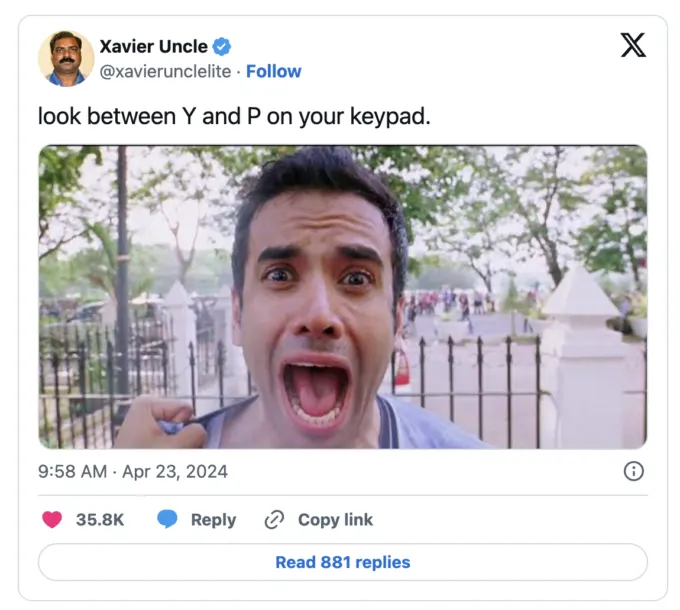Click the chain copy link icon
Screen dimensions: 680x610
coord(274,519)
